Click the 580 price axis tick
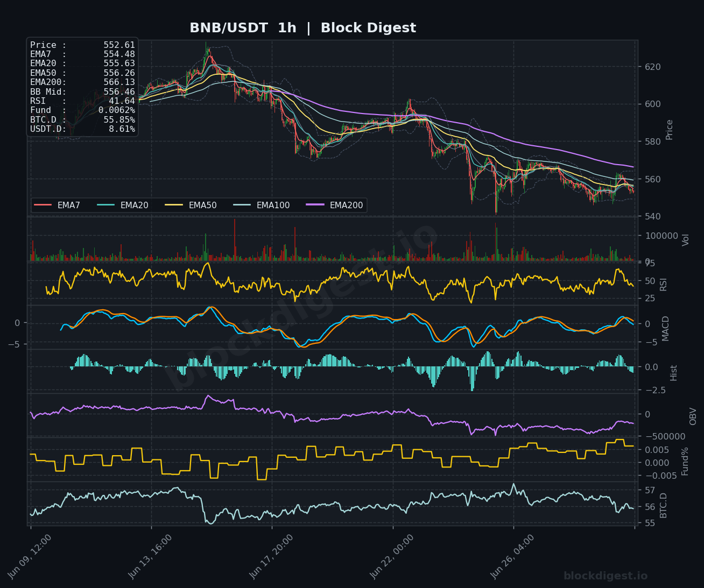The width and height of the screenshot is (704, 588). (x=653, y=142)
